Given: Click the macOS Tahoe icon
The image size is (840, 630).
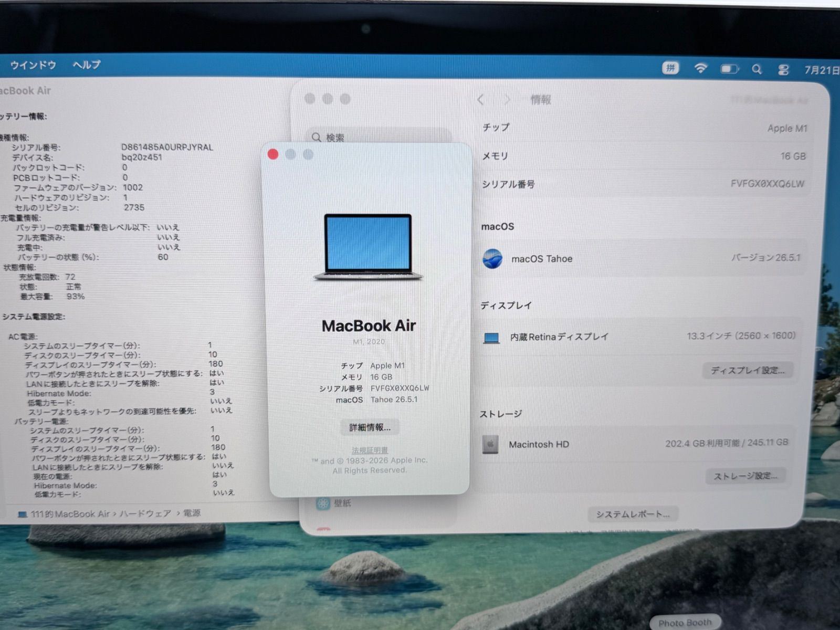Looking at the screenshot, I should [x=492, y=259].
